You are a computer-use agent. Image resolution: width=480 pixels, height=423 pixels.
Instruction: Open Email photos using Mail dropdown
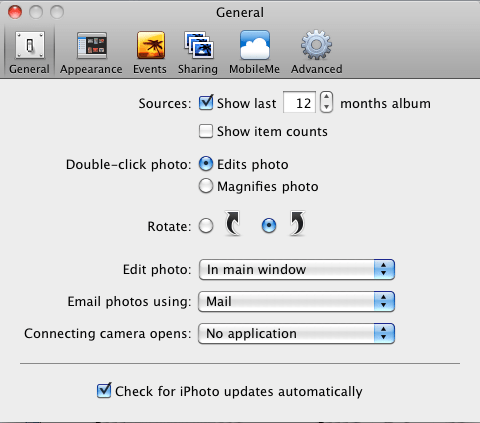point(297,301)
